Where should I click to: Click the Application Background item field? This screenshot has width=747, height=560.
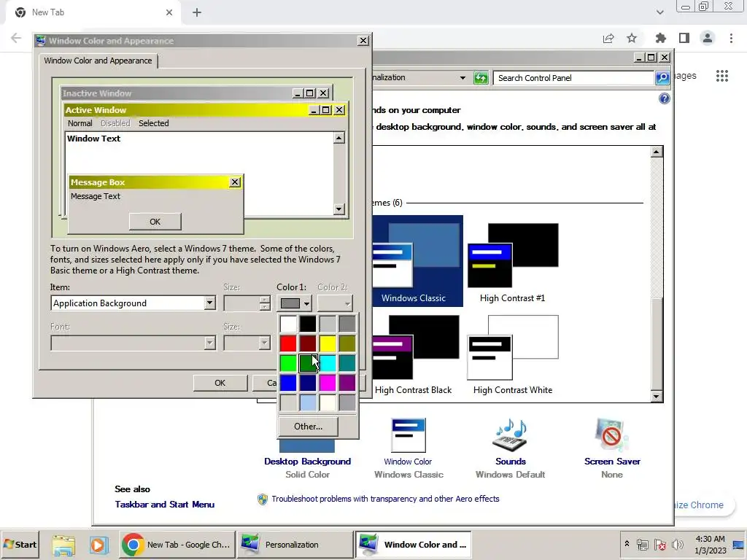[x=133, y=303]
